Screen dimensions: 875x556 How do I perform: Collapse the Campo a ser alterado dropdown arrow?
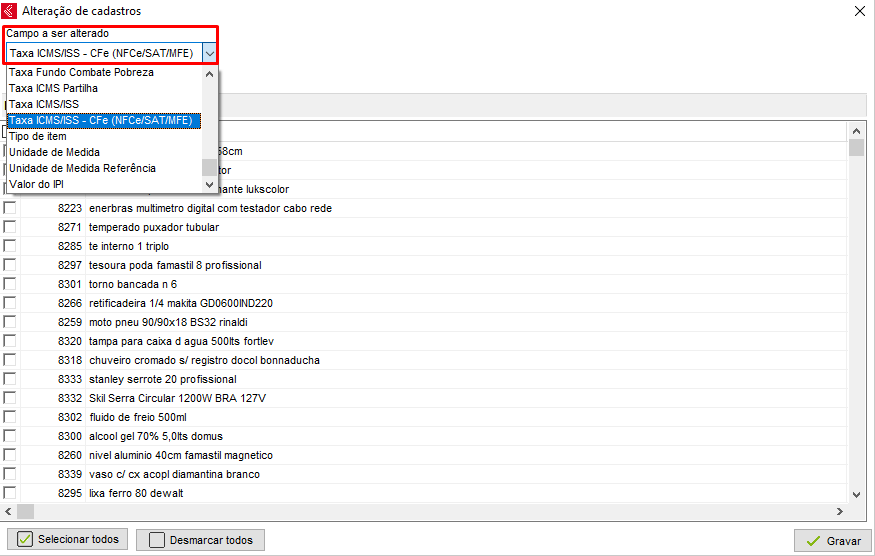[x=209, y=53]
